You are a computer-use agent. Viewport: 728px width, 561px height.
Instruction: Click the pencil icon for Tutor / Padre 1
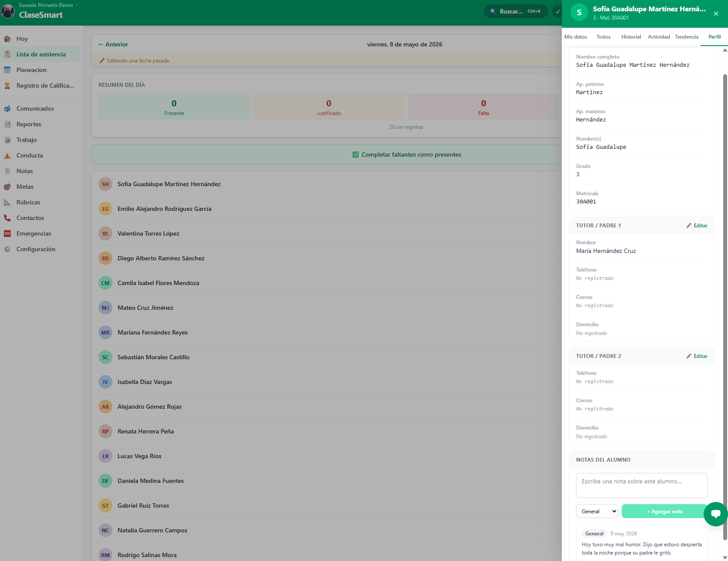click(x=689, y=226)
